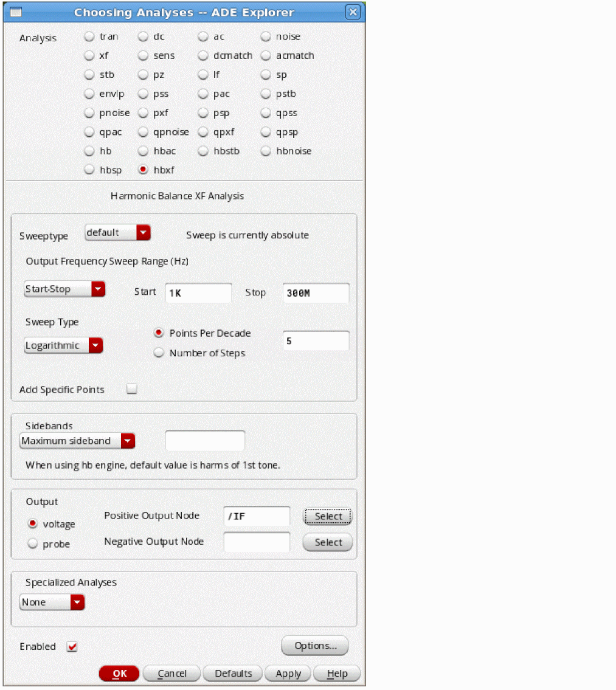
Task: Click the Defaults button
Action: [233, 673]
